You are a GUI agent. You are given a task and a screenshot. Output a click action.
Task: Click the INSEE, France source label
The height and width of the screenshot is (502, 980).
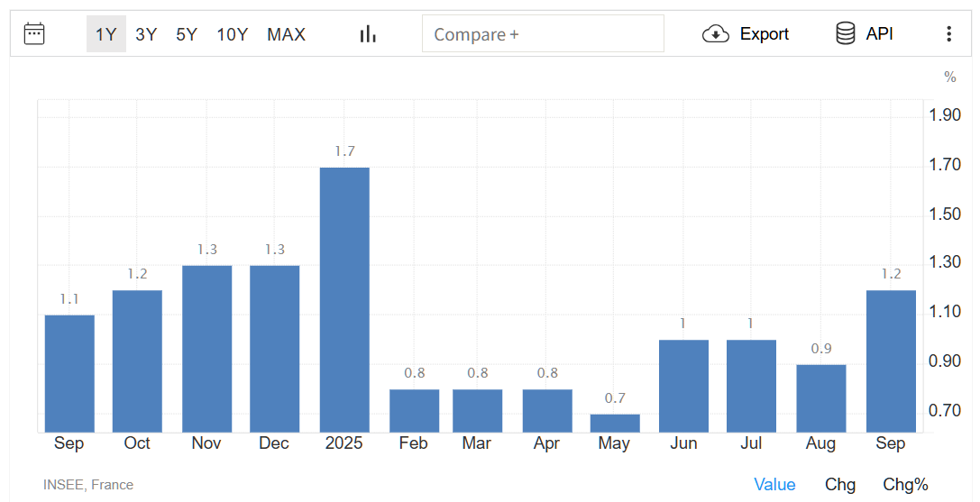click(88, 485)
